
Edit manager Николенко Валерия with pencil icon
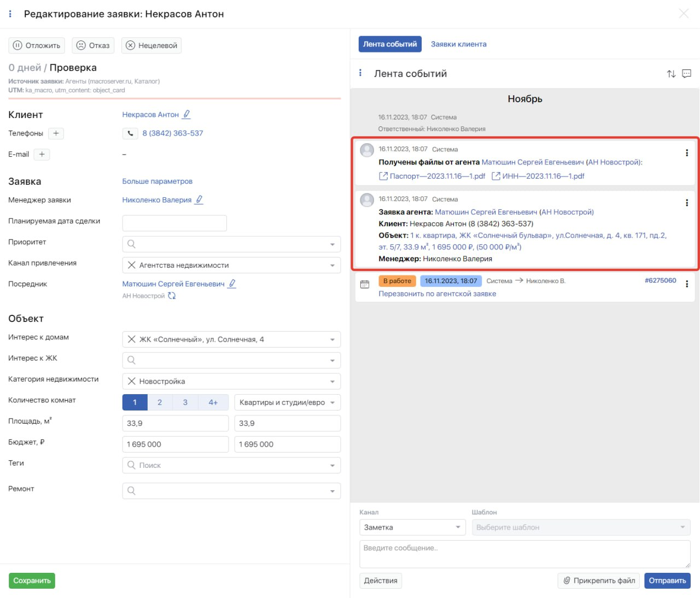[x=199, y=200]
